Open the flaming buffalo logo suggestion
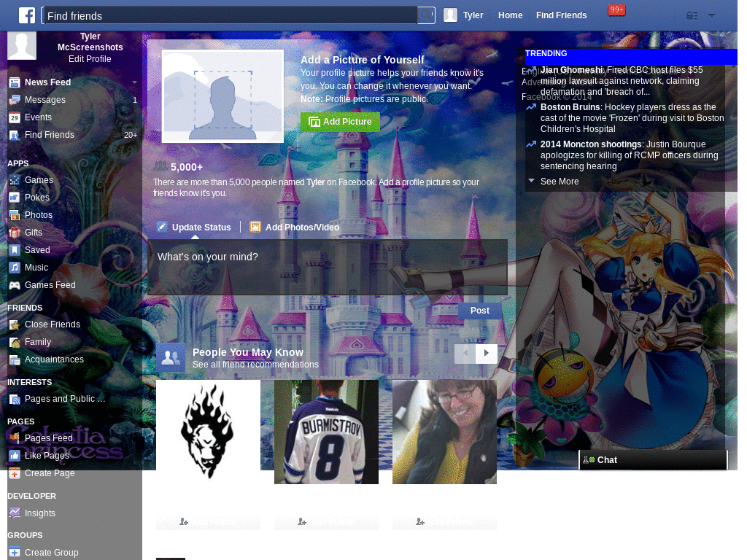 [x=208, y=432]
